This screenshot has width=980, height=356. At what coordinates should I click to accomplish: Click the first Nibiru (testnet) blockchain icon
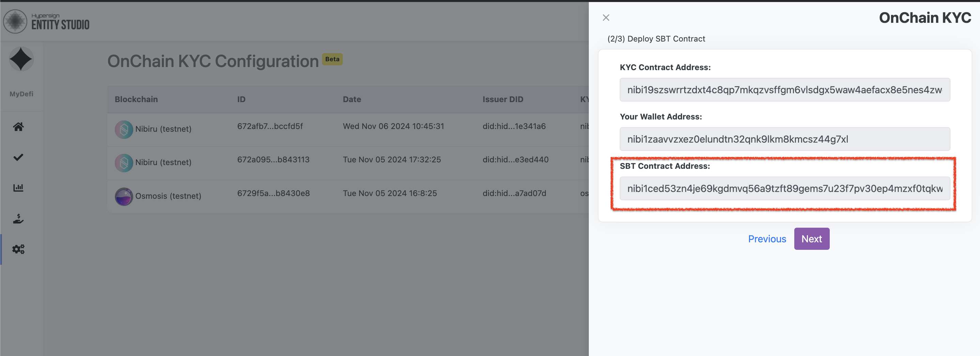pos(124,130)
